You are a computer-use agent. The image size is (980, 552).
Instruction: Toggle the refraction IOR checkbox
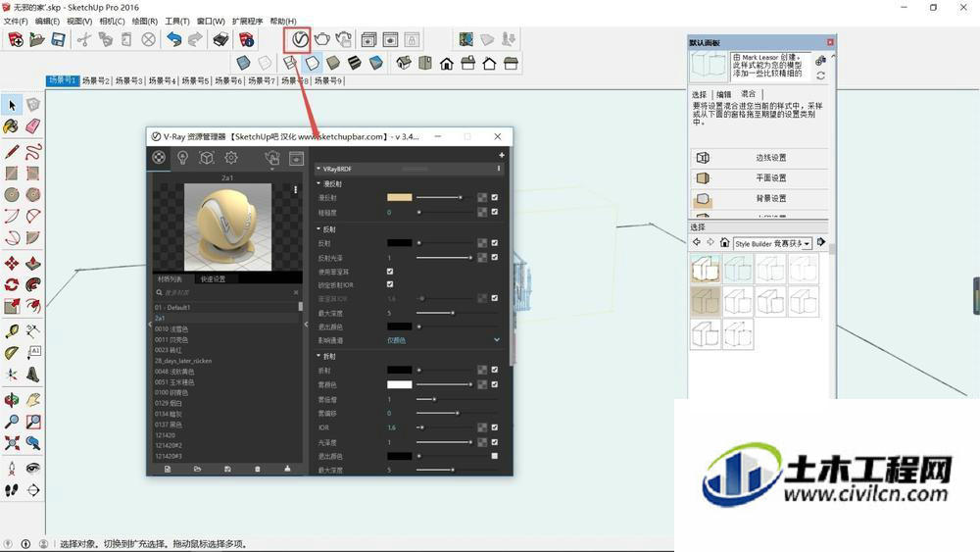pyautogui.click(x=495, y=427)
